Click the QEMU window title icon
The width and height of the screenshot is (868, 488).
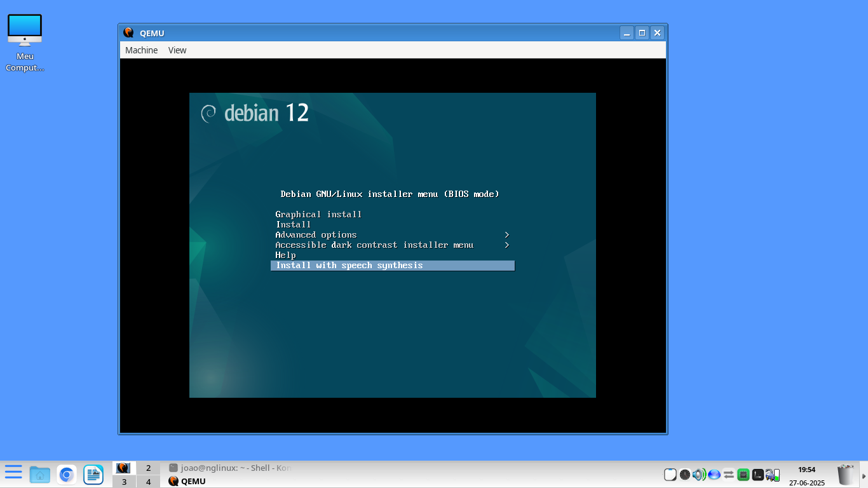coord(129,33)
